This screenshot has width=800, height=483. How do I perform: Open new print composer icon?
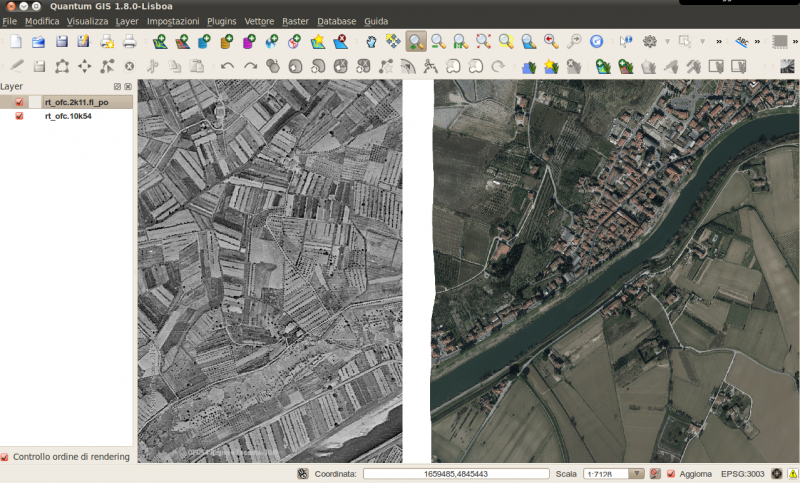(x=107, y=41)
